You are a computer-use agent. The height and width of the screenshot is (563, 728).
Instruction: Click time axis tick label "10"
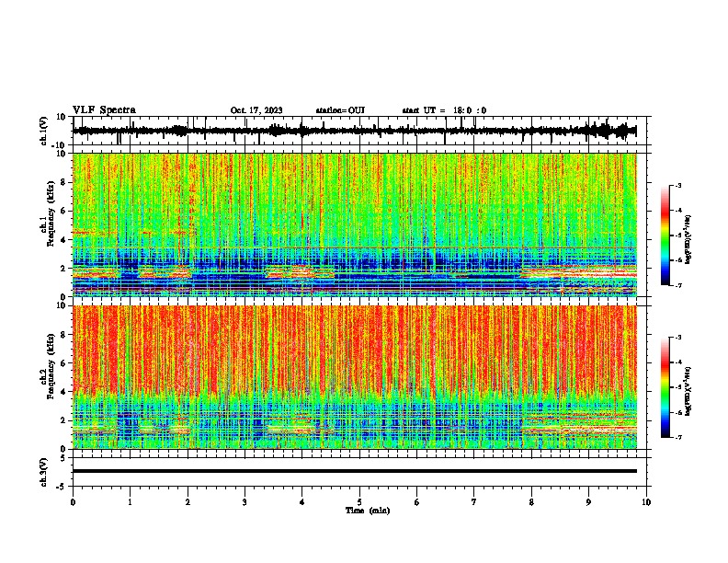(x=646, y=502)
